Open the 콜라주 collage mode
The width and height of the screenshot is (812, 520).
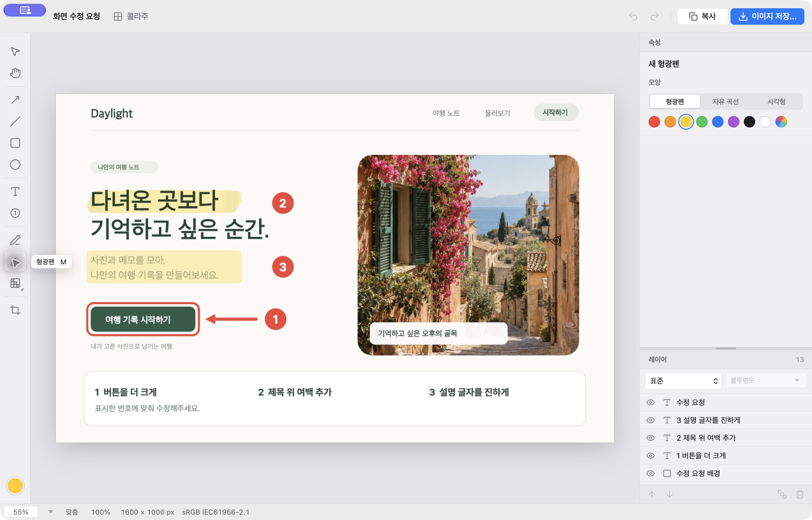click(131, 16)
